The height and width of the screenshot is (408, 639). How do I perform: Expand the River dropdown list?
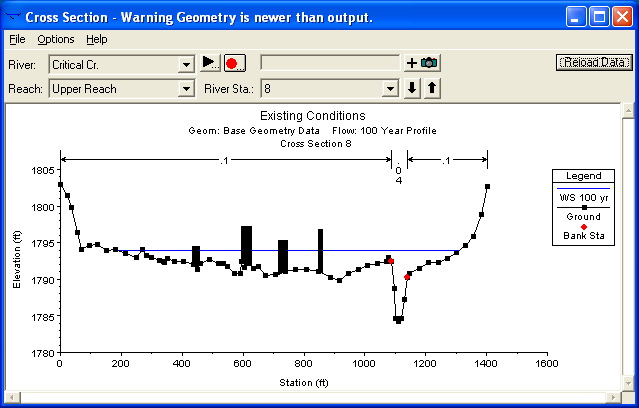click(185, 64)
